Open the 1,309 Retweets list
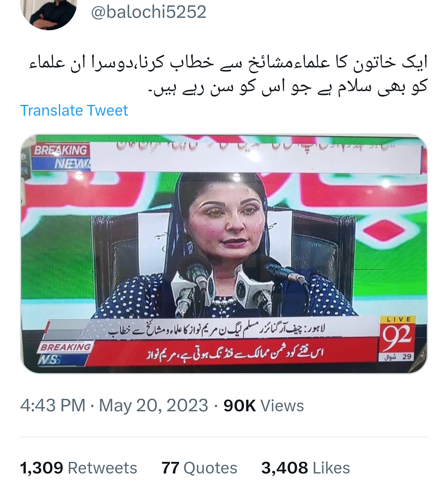 [78, 468]
